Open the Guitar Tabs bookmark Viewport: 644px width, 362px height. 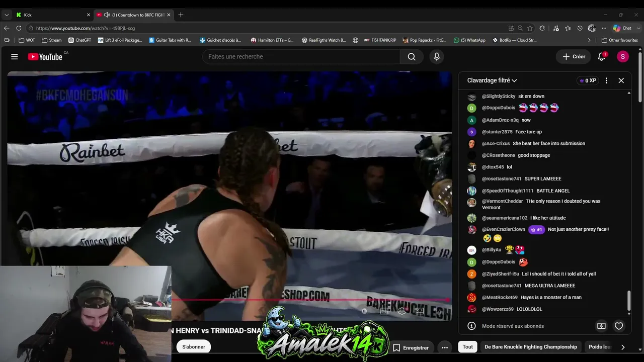[170, 40]
